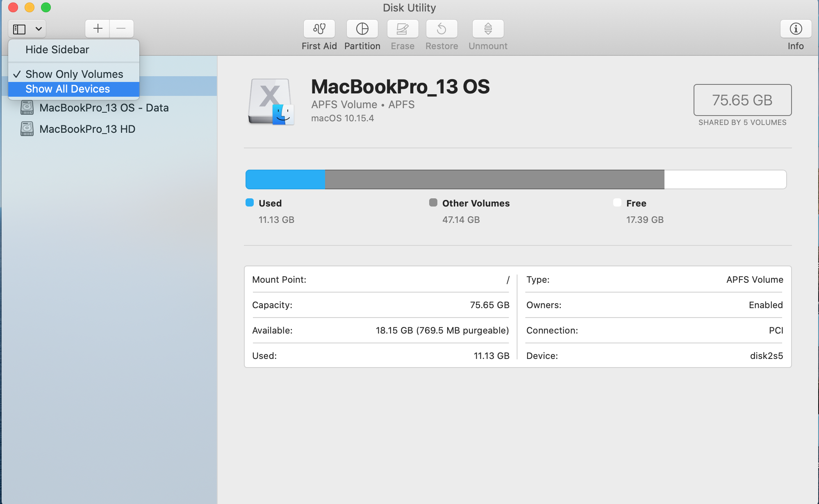Viewport: 819px width, 504px height.
Task: Click the Restore toolbar icon
Action: coord(441,29)
